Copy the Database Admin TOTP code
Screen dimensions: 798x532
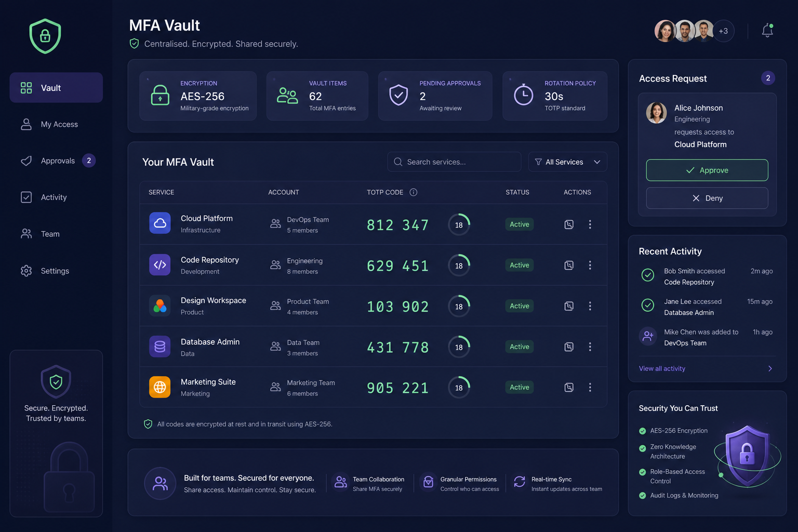[x=569, y=347]
